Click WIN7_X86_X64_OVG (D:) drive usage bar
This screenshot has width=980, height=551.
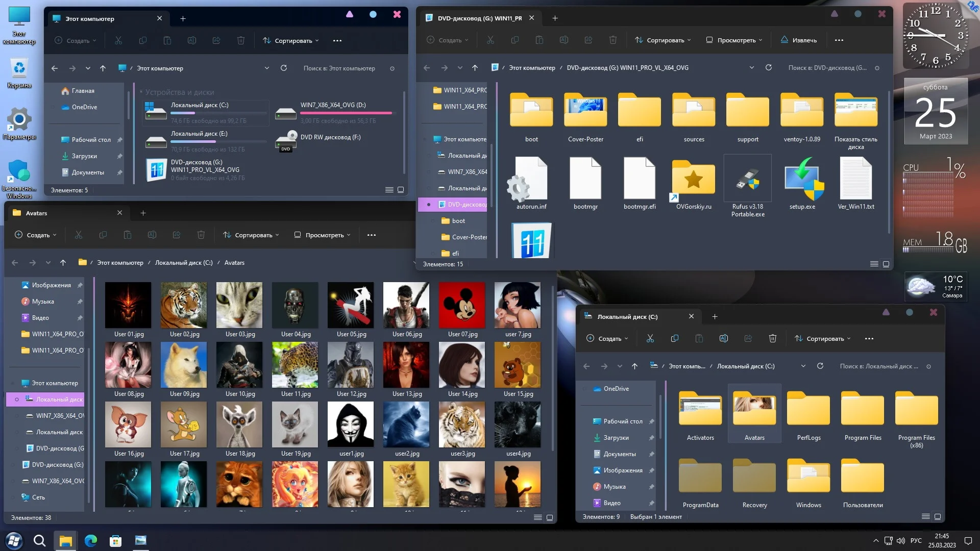click(x=346, y=113)
